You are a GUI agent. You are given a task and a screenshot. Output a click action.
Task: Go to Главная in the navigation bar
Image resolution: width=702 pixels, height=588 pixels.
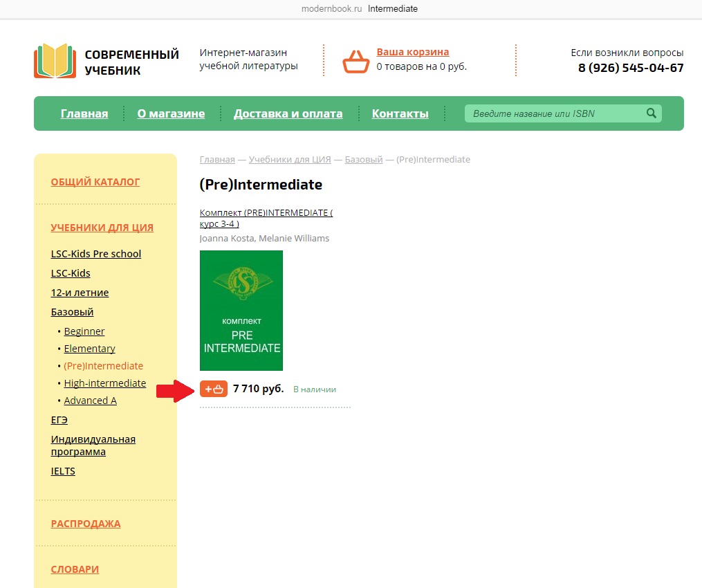tap(84, 113)
